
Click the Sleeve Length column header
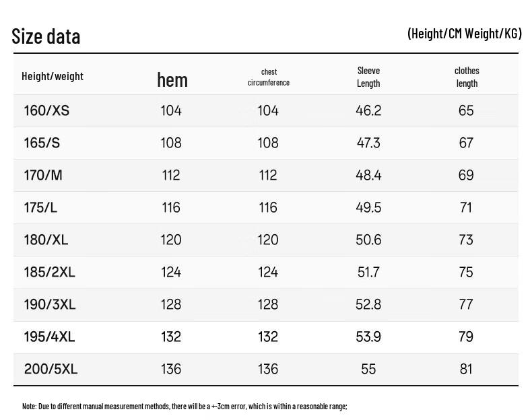(x=368, y=77)
